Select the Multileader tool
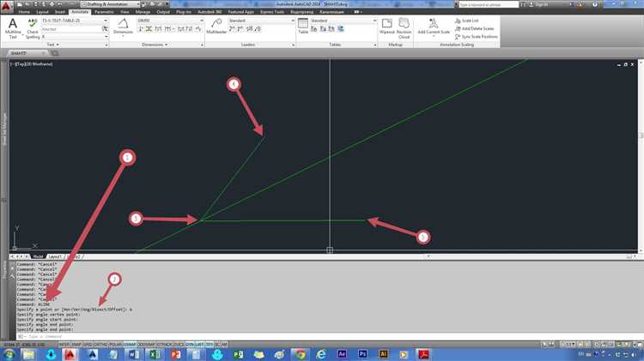Image resolution: width=644 pixels, height=361 pixels. pyautogui.click(x=216, y=27)
